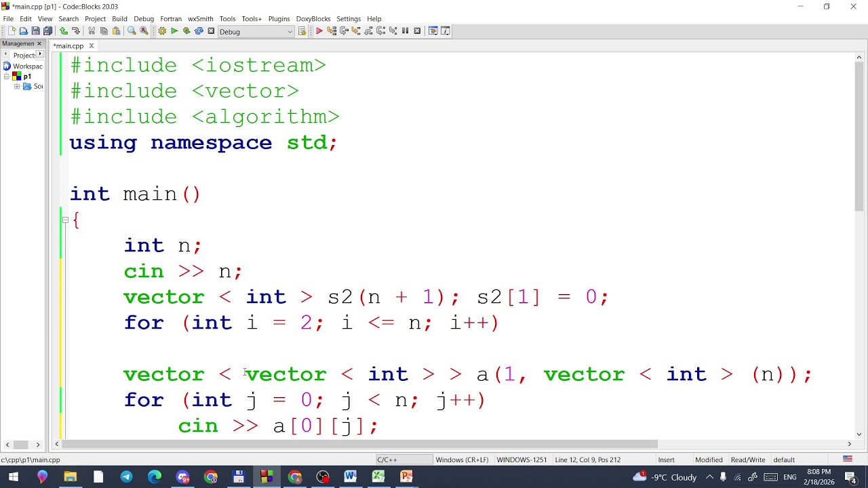
Task: Click the WINDOWS-1251 encoding status entry
Action: point(521,460)
